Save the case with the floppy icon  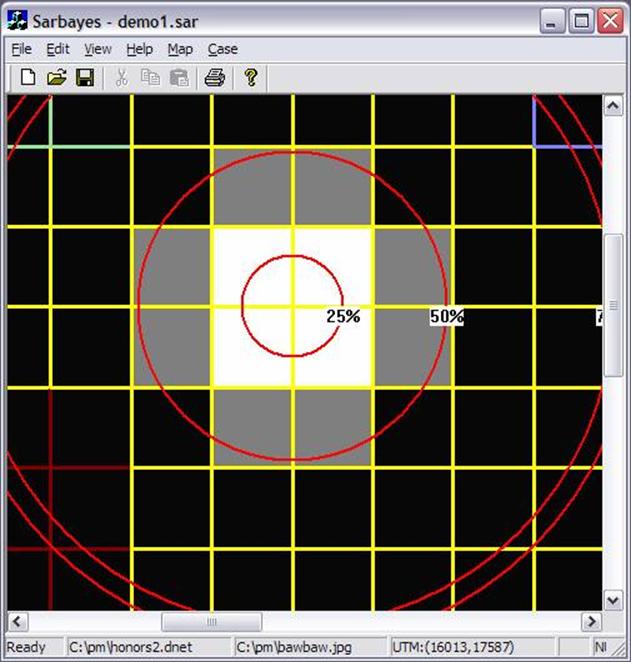coord(85,77)
